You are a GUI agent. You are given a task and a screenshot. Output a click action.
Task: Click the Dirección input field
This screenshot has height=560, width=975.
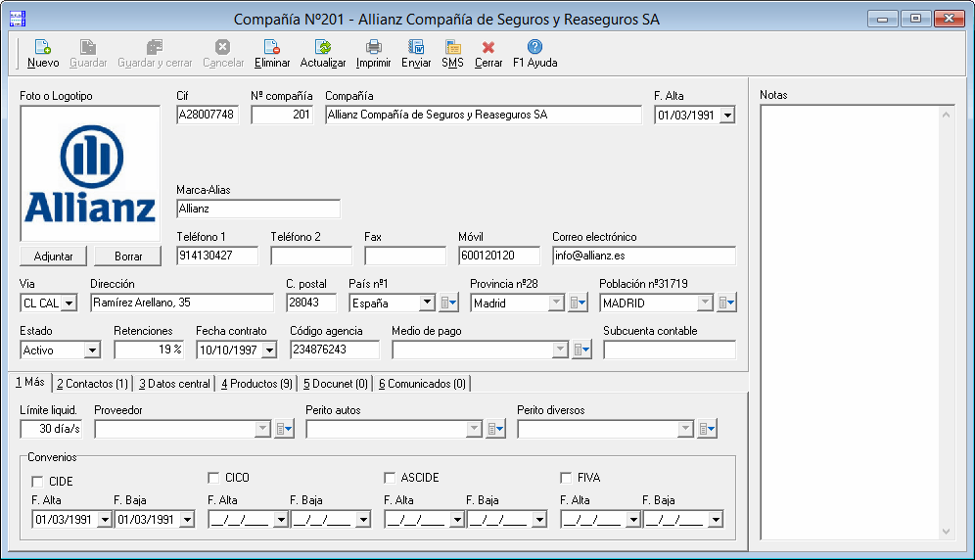[x=182, y=303]
